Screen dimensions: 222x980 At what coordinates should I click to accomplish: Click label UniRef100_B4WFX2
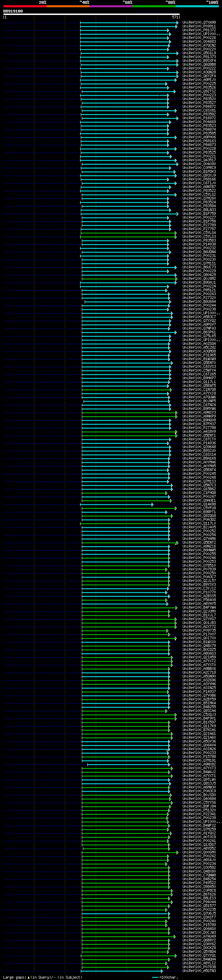click(x=199, y=826)
